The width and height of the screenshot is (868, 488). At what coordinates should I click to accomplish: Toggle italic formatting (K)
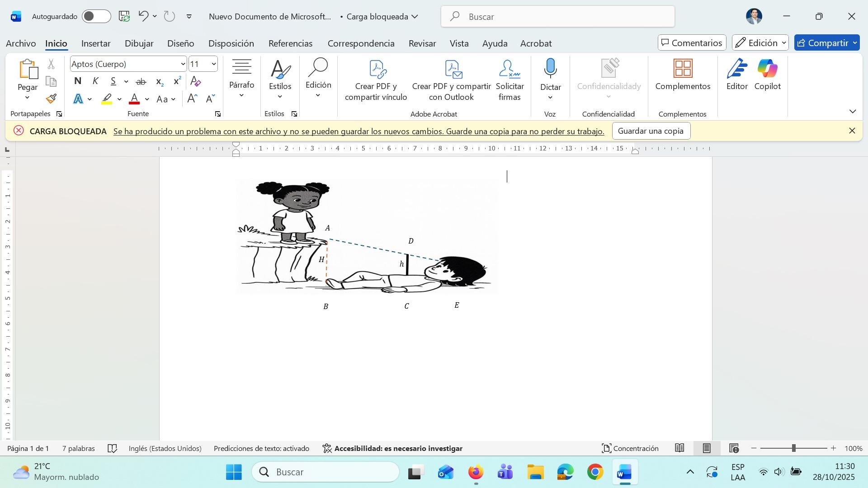(95, 82)
